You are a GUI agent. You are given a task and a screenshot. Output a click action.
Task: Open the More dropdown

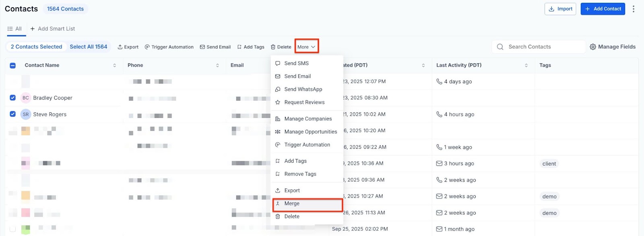click(x=306, y=47)
